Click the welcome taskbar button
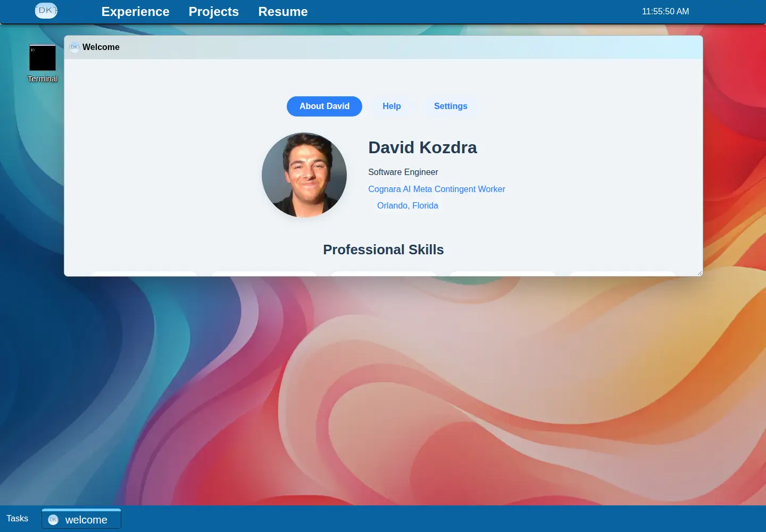Viewport: 766px width, 532px height. pos(81,519)
